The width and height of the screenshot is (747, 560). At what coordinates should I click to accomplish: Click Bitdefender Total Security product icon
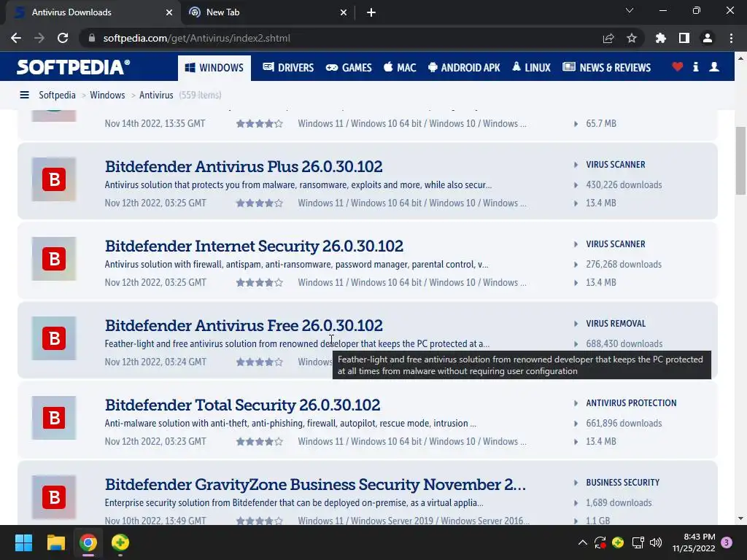(54, 418)
